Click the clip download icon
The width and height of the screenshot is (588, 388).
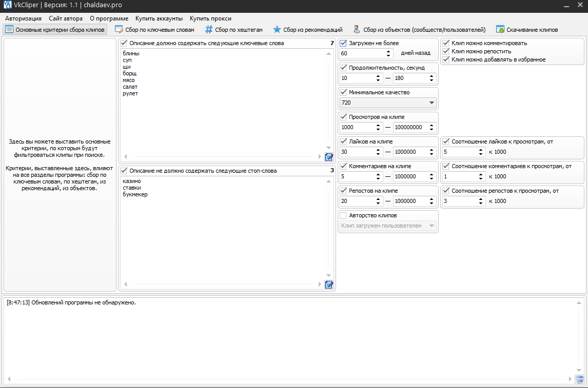coord(500,30)
